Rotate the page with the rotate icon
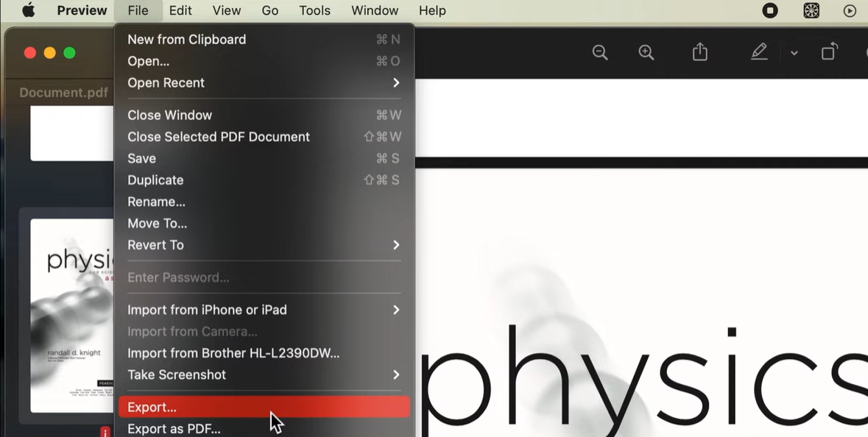This screenshot has height=437, width=868. tap(829, 52)
